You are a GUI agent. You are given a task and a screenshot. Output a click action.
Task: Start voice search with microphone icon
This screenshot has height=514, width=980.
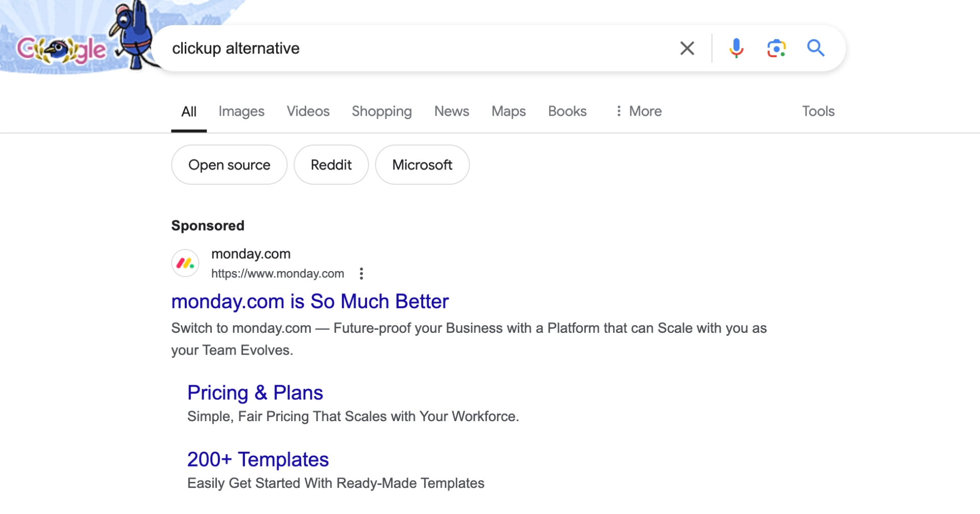coord(736,48)
